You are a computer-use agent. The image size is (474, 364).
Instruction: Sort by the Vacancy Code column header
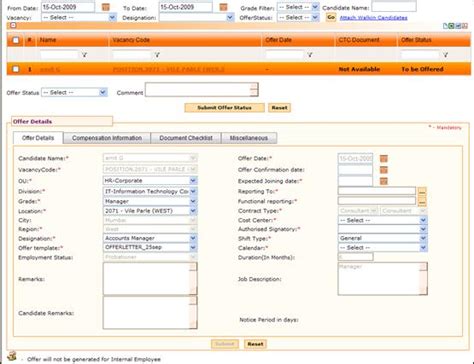[131, 40]
